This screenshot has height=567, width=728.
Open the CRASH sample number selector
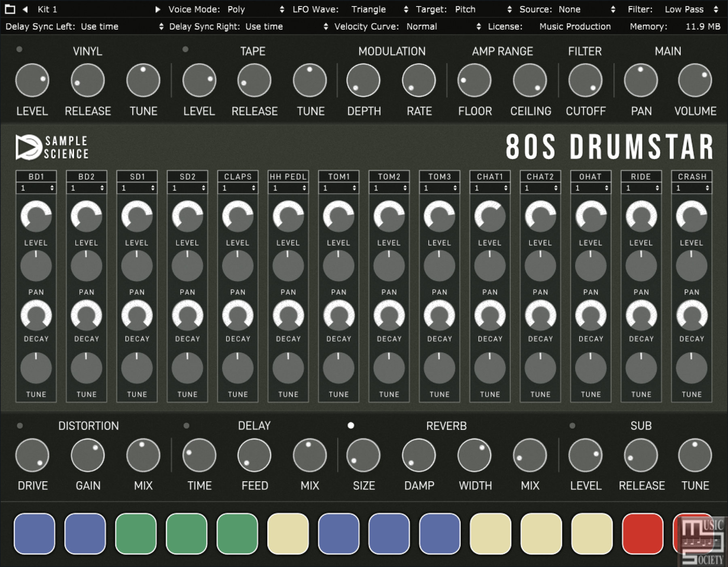(x=692, y=188)
